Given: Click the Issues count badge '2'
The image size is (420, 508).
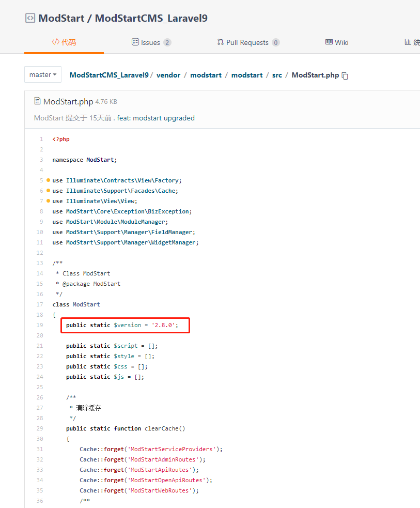Looking at the screenshot, I should click(167, 42).
